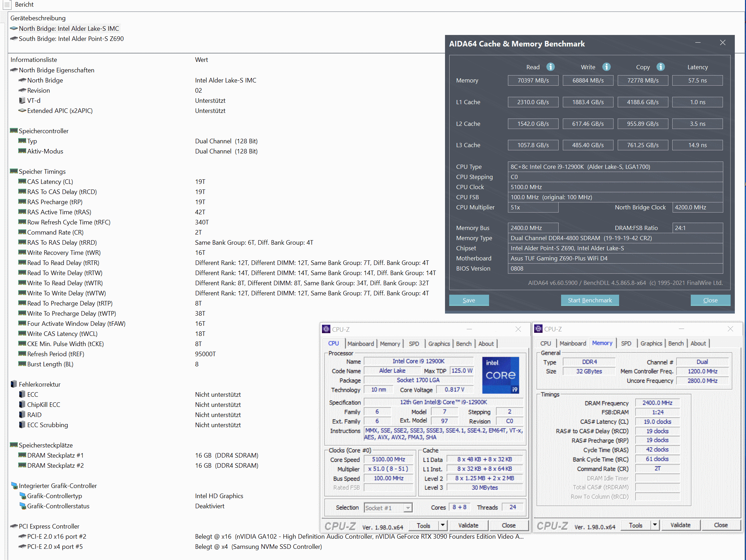Open Bench tab in left CPU-Z window

pos(464,344)
